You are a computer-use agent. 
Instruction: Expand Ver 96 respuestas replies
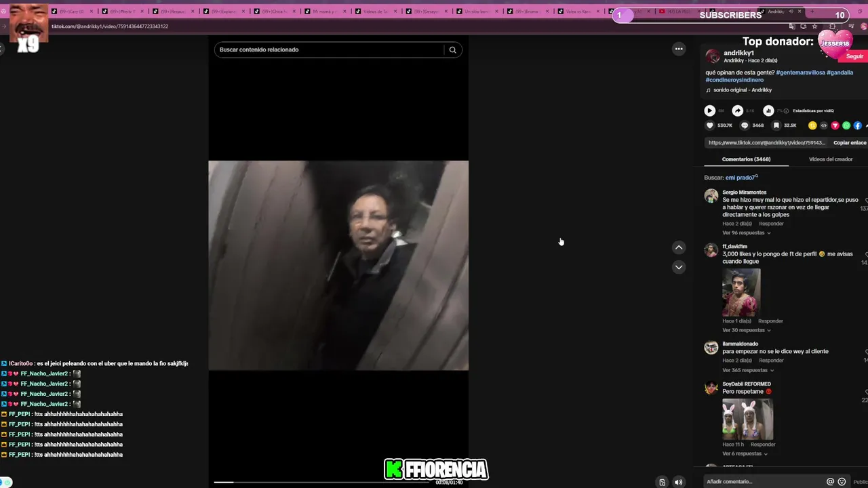point(746,232)
